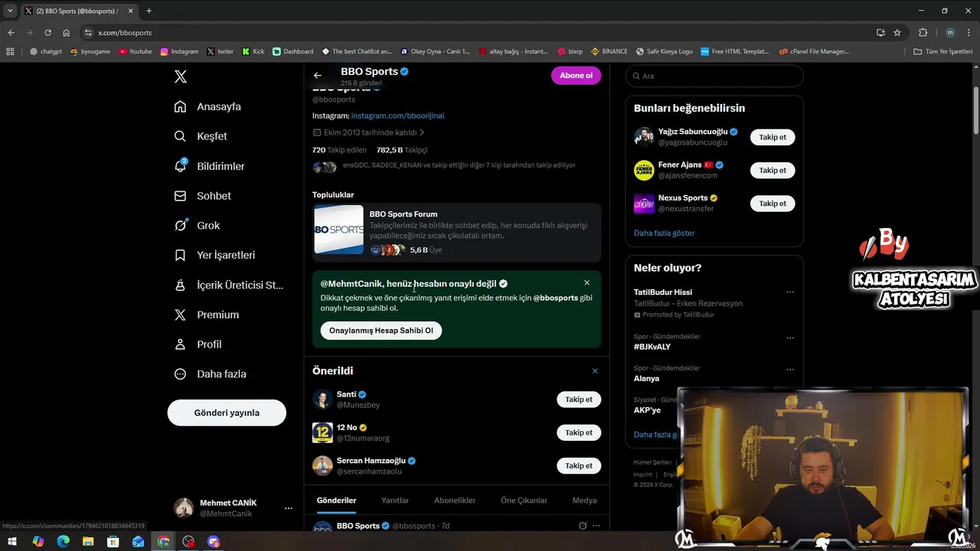Reload the page in Chrome

point(47,33)
